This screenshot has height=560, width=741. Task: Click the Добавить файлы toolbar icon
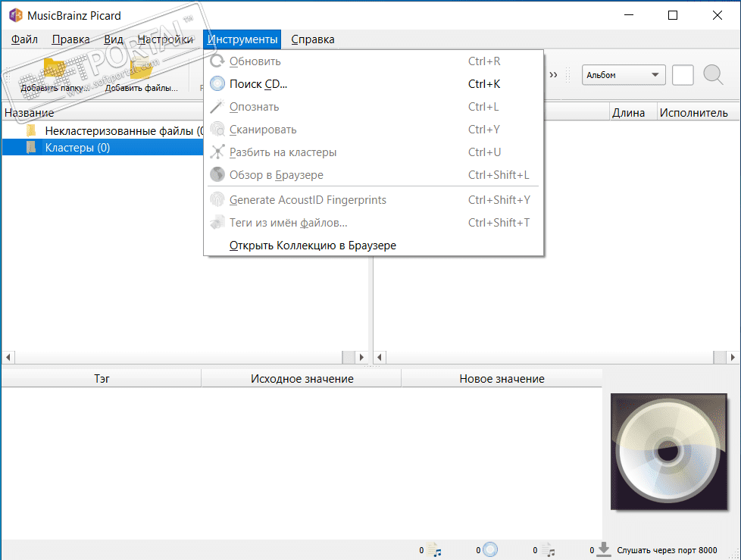click(141, 70)
